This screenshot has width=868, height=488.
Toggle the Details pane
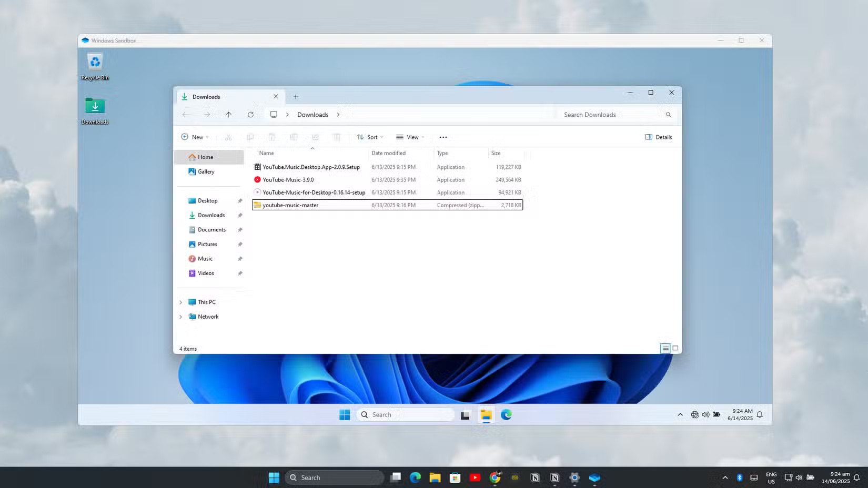click(x=658, y=137)
